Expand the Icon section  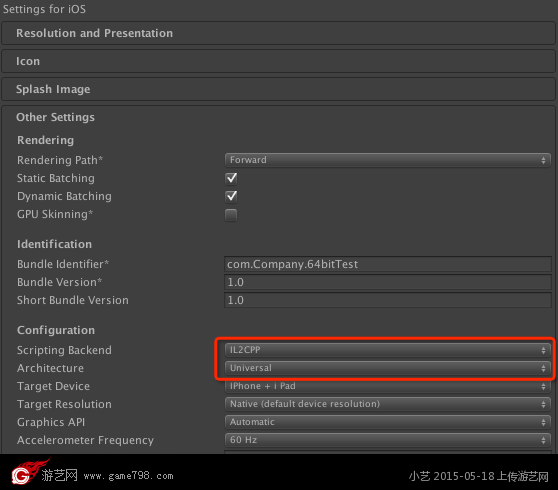pyautogui.click(x=278, y=61)
